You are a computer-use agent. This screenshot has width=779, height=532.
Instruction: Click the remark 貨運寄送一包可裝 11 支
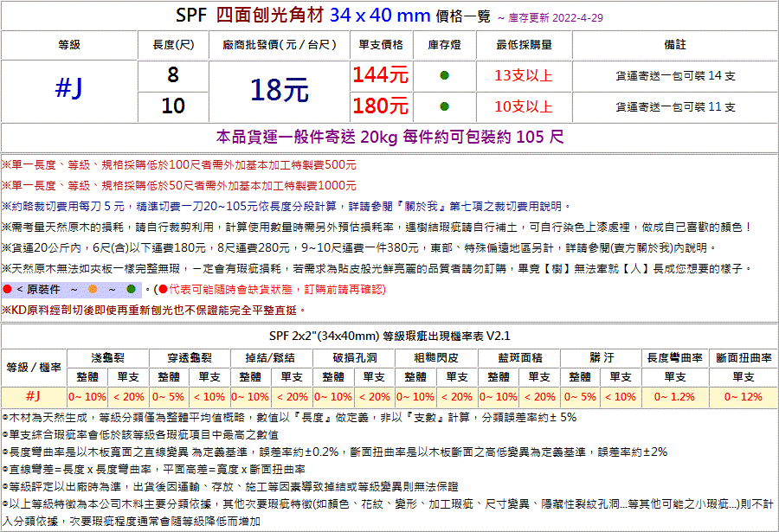pos(675,106)
